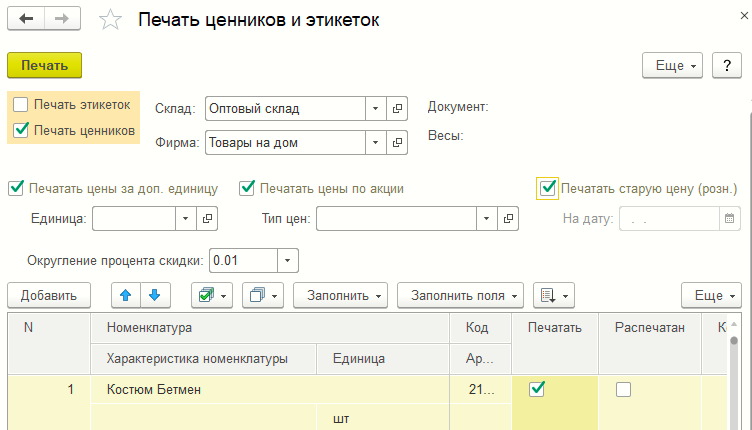Uncheck Печатать старую цену (розн.)

coord(547,187)
